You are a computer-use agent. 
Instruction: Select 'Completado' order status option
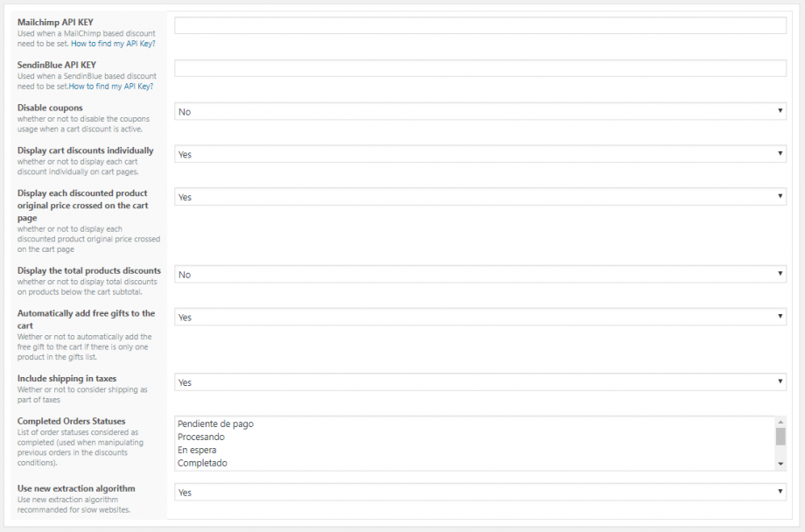tap(202, 463)
